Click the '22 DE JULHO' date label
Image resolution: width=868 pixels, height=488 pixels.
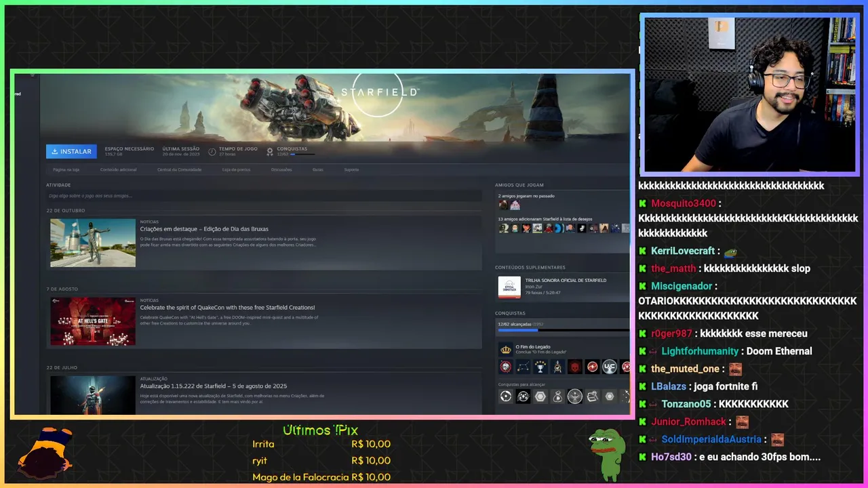tap(62, 368)
